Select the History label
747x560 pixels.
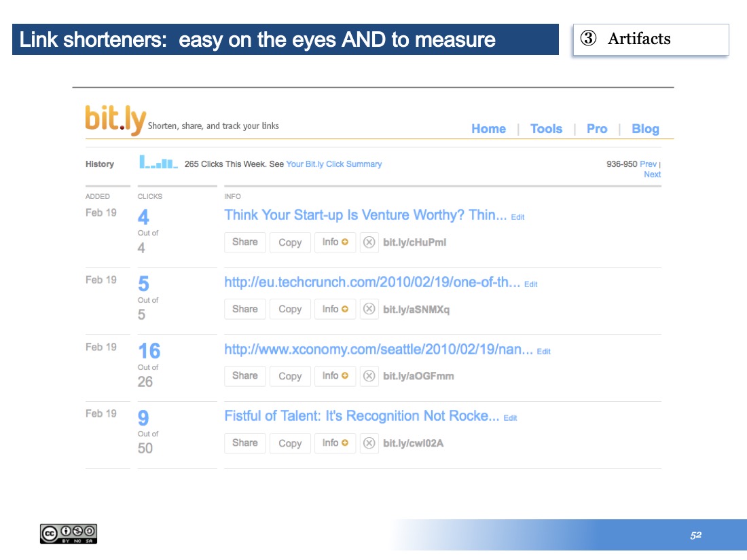[x=100, y=164]
